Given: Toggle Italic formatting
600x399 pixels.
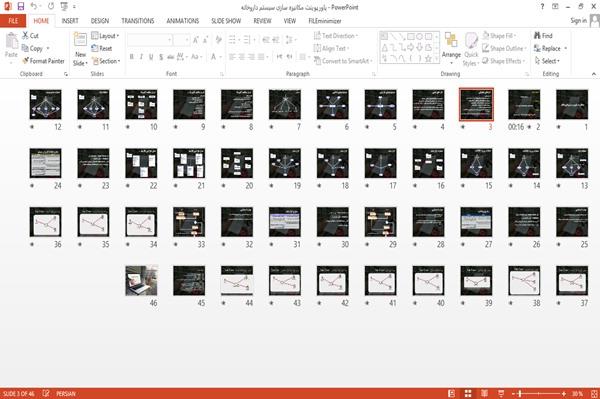Looking at the screenshot, I should [141, 57].
